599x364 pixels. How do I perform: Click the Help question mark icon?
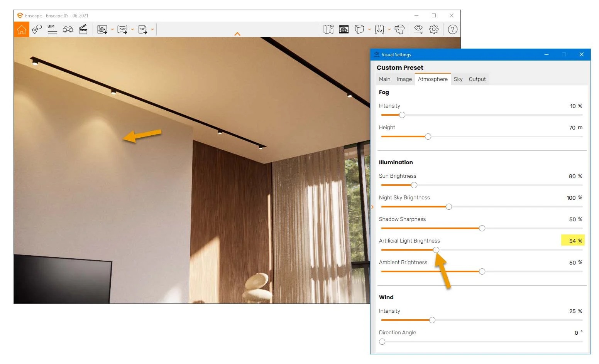point(452,29)
